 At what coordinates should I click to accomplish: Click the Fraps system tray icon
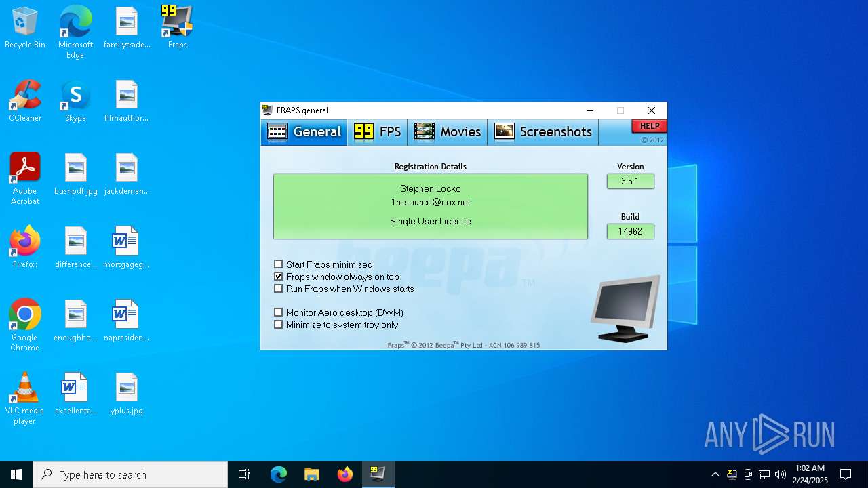point(732,474)
